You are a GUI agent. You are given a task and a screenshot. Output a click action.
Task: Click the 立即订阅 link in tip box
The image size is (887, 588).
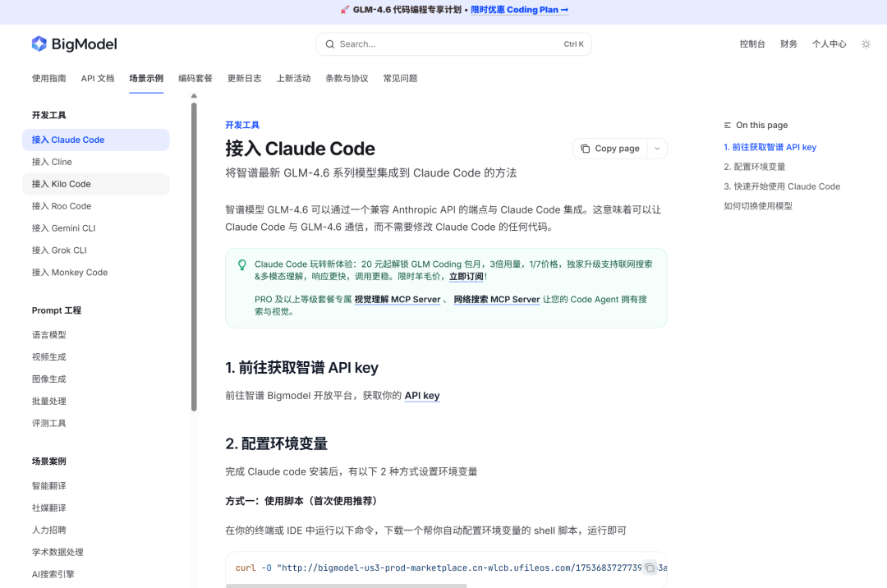466,277
